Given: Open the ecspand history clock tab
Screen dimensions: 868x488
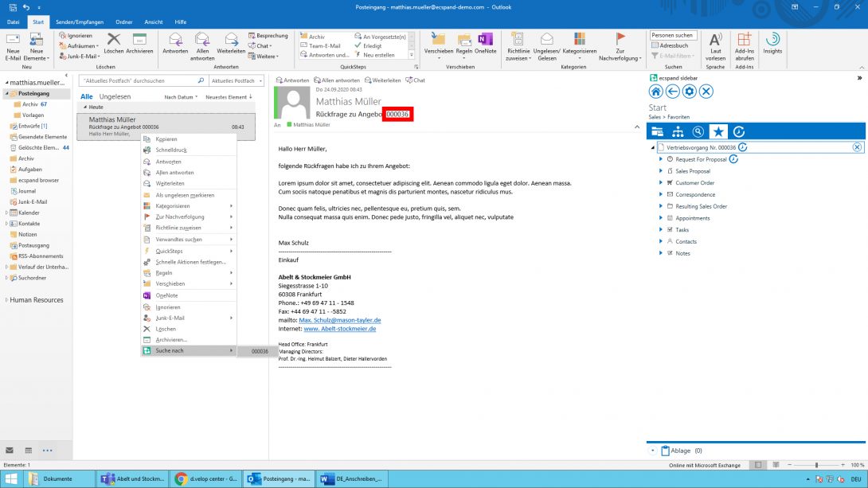Looking at the screenshot, I should tap(739, 131).
